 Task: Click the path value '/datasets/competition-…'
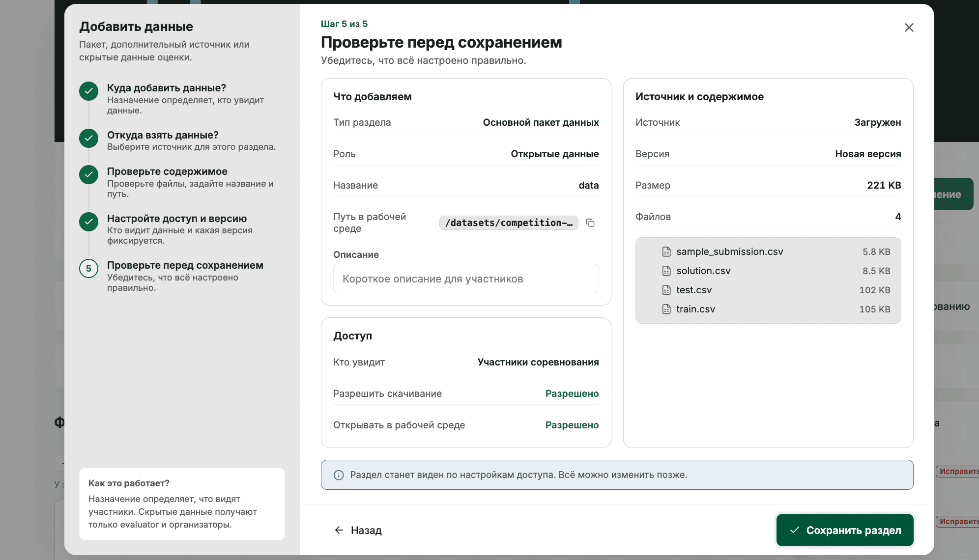tap(509, 223)
